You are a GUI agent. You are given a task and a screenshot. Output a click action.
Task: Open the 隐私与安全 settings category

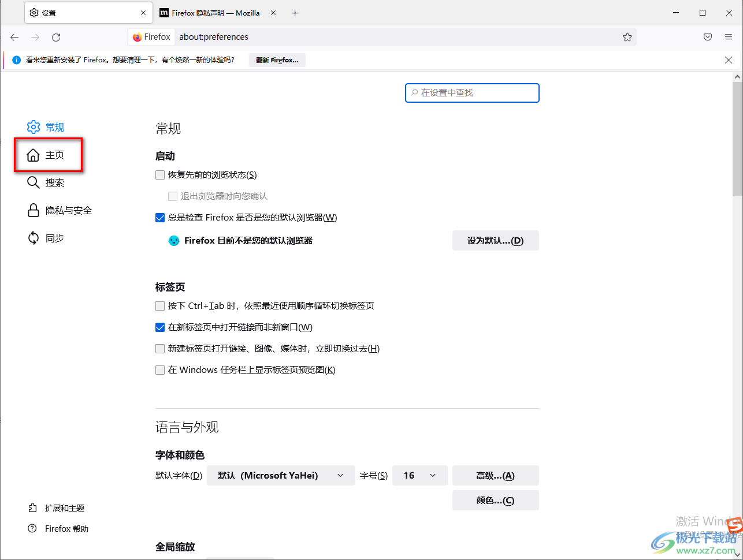click(x=60, y=210)
